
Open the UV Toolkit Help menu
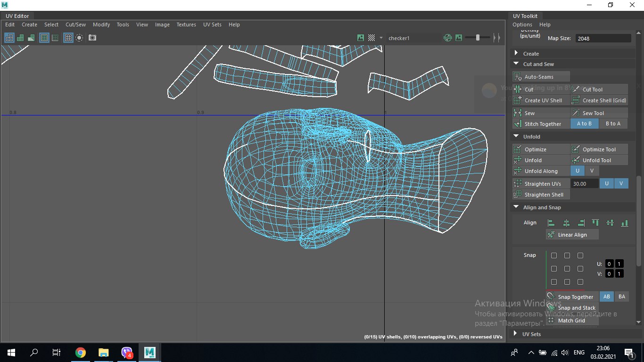545,25
